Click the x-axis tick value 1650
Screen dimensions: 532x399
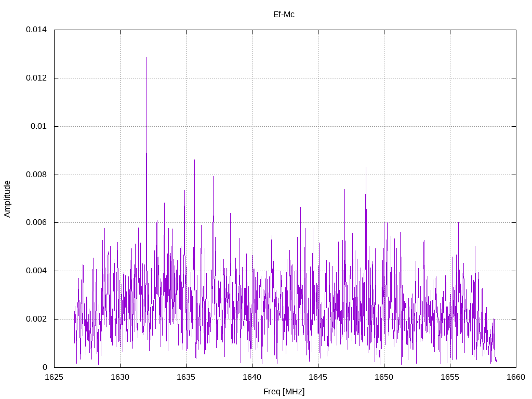[384, 377]
